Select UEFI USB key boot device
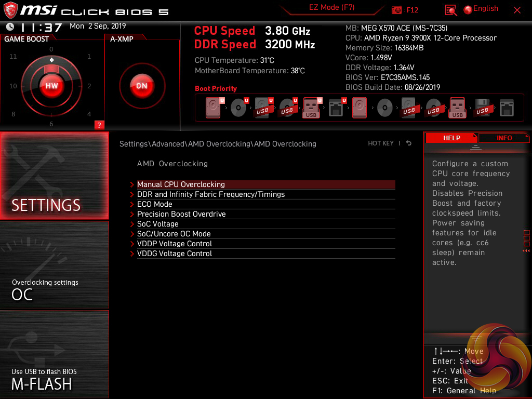 312,108
